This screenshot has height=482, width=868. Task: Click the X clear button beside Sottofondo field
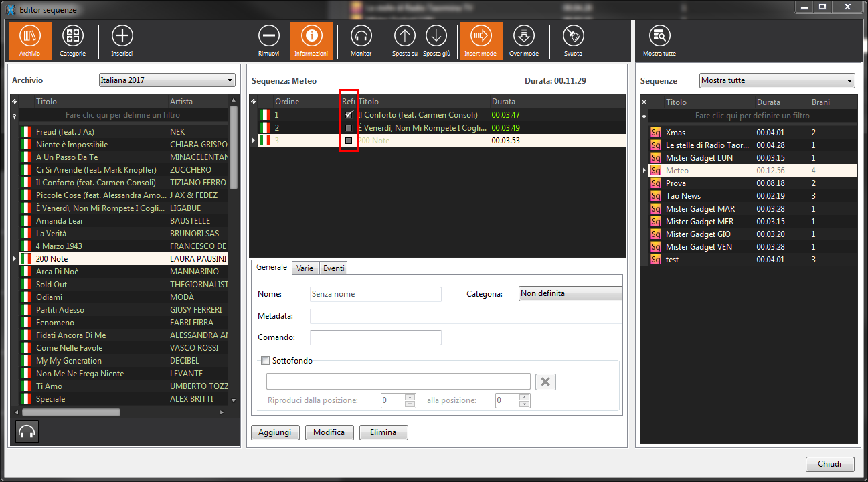[x=545, y=382]
